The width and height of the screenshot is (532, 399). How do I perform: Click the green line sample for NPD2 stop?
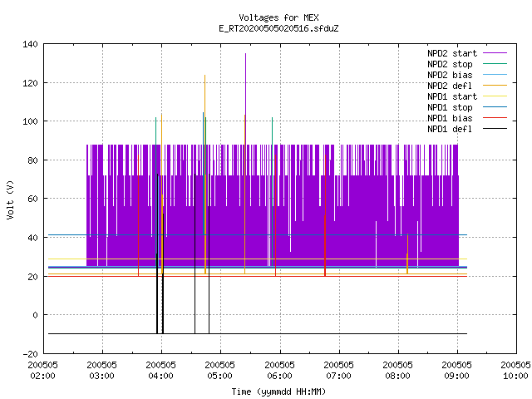[x=495, y=63]
